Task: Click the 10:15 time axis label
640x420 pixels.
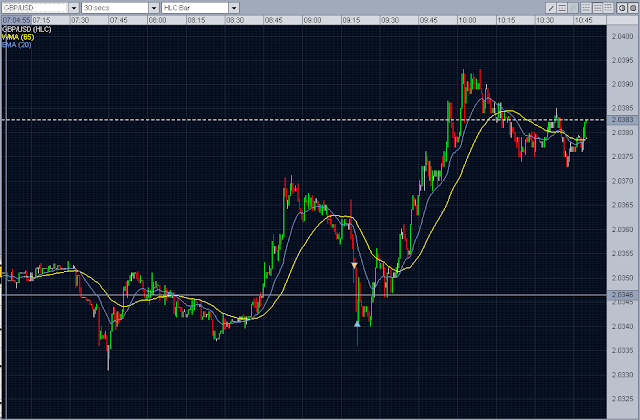Action: tap(506, 20)
